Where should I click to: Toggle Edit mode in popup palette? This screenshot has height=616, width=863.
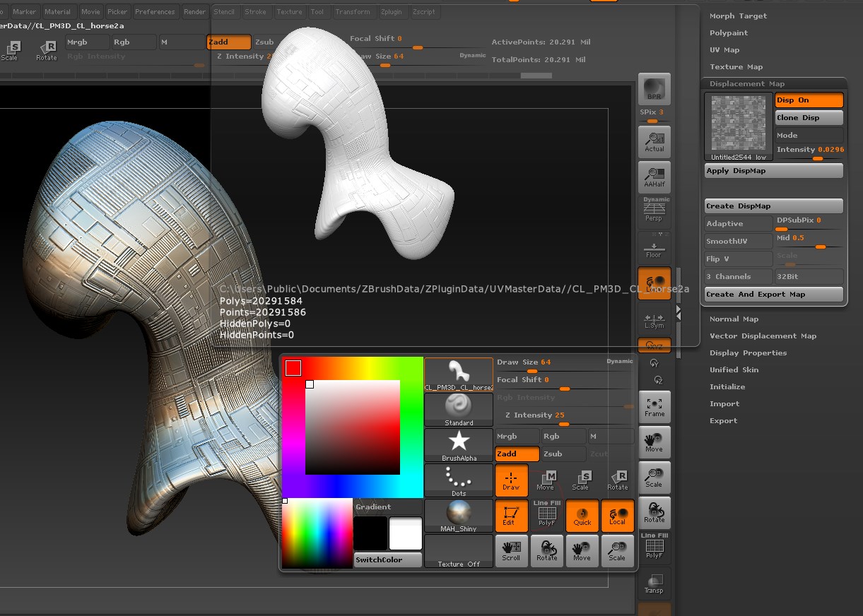pyautogui.click(x=511, y=516)
